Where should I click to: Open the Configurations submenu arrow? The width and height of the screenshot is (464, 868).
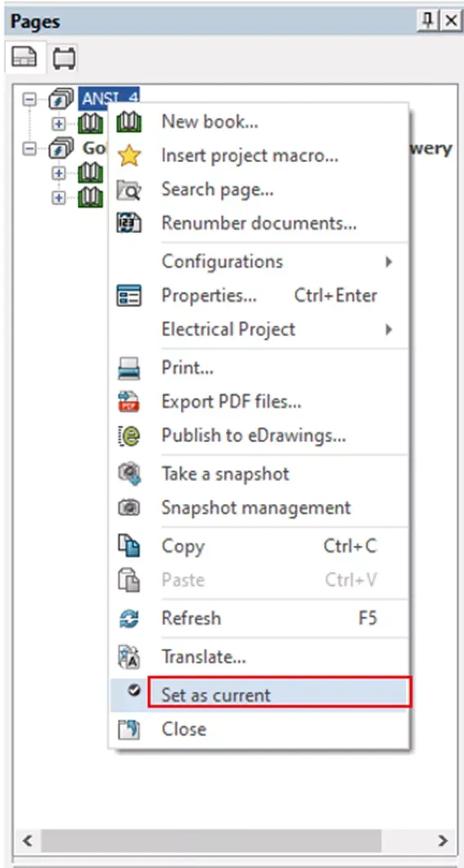(389, 262)
